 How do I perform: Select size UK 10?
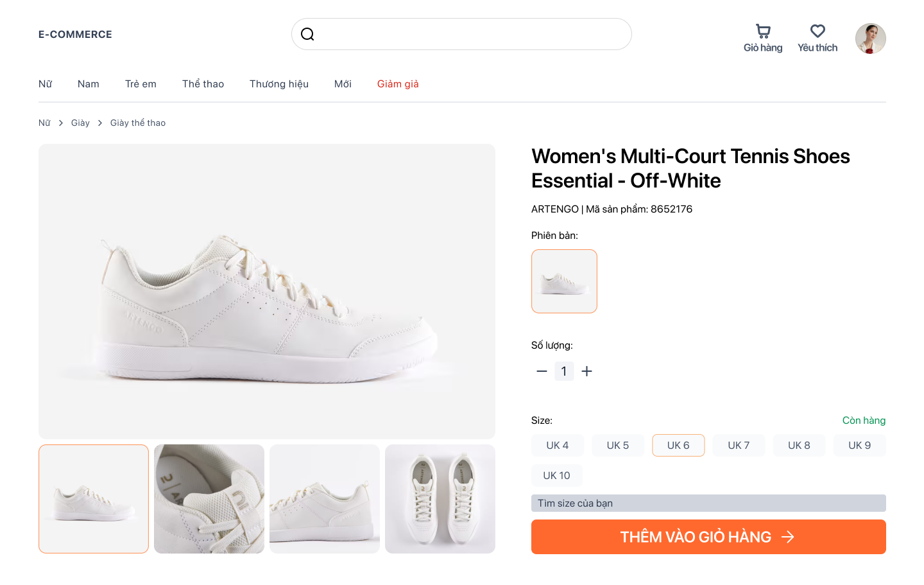click(x=556, y=475)
